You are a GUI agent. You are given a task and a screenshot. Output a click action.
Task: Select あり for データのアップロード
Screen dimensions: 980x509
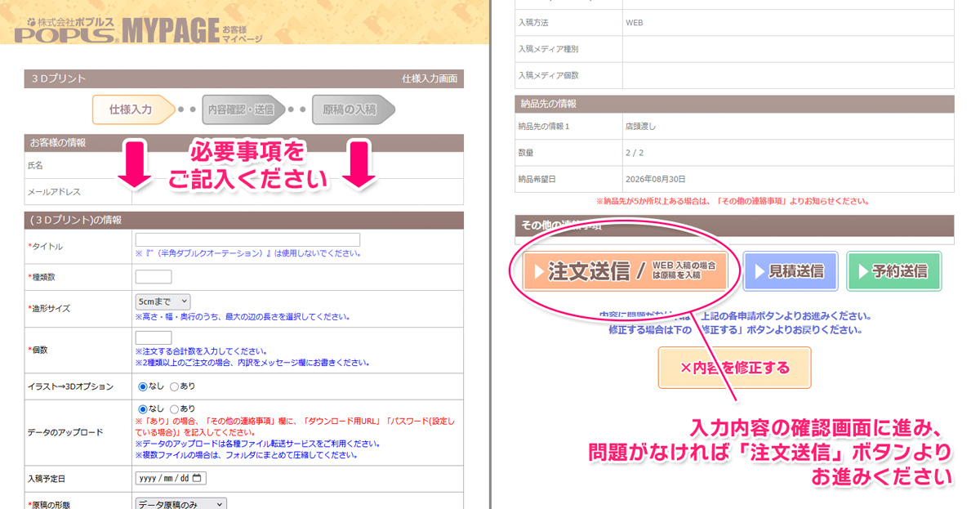coord(173,409)
